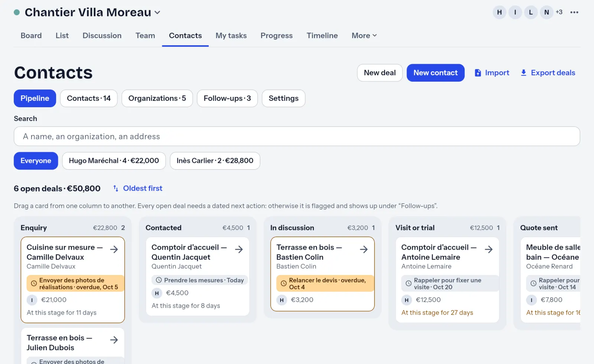Open Terrasse en bois — Bastien Colin deal
Image resolution: width=594 pixels, height=364 pixels.
(309, 252)
